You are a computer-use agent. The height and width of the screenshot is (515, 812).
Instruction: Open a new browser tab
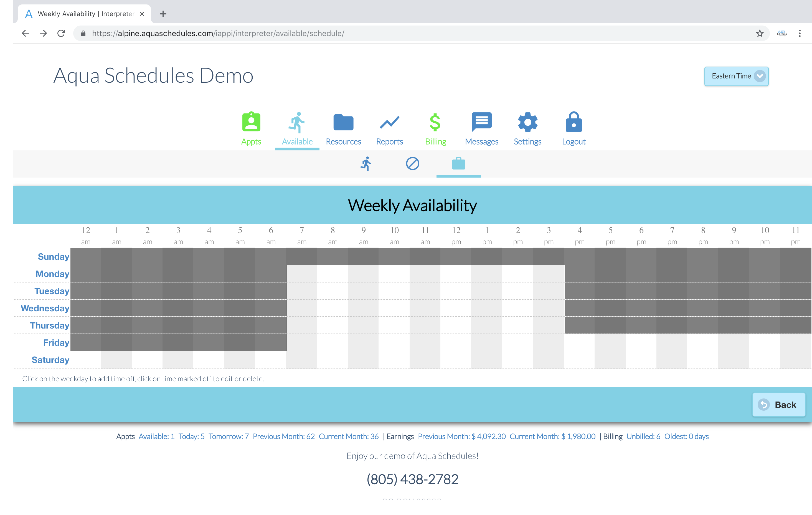click(x=163, y=14)
